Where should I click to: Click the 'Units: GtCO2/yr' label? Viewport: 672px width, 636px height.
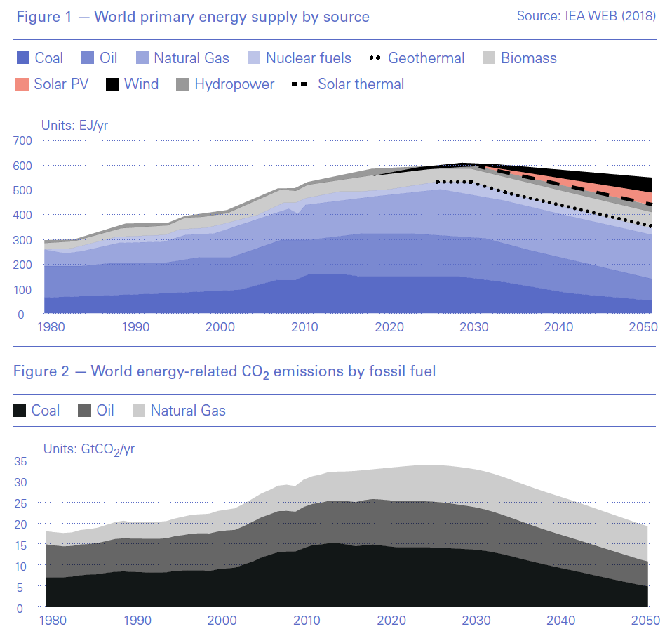88,449
